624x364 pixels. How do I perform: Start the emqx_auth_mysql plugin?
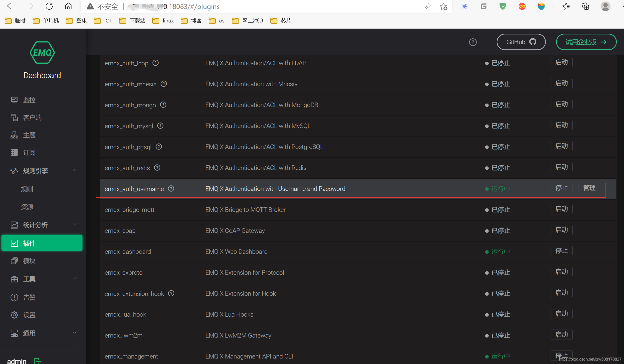click(561, 125)
